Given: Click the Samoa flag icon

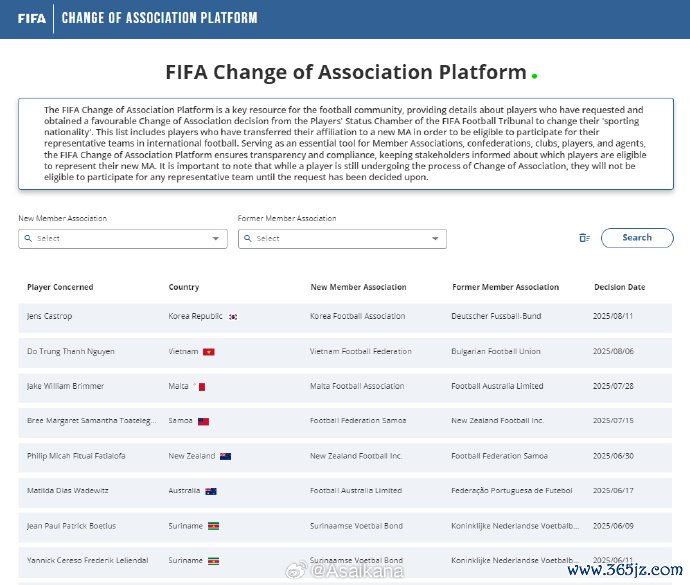Looking at the screenshot, I should coord(203,422).
